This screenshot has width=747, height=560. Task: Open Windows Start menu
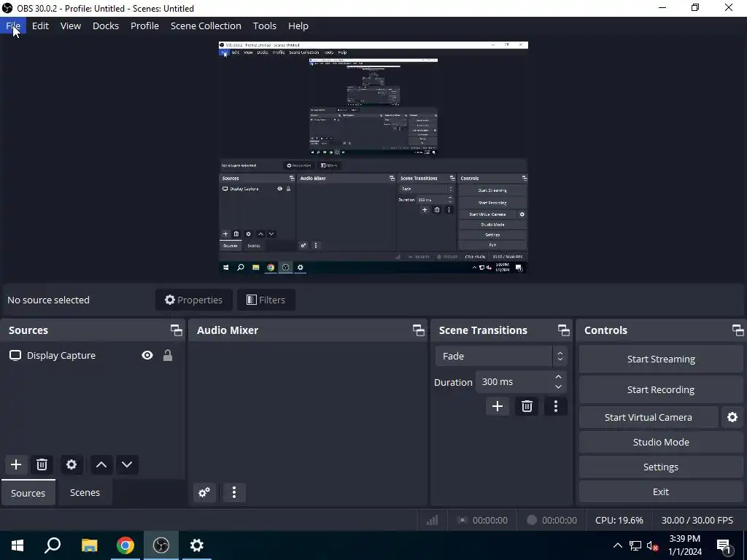tap(18, 545)
